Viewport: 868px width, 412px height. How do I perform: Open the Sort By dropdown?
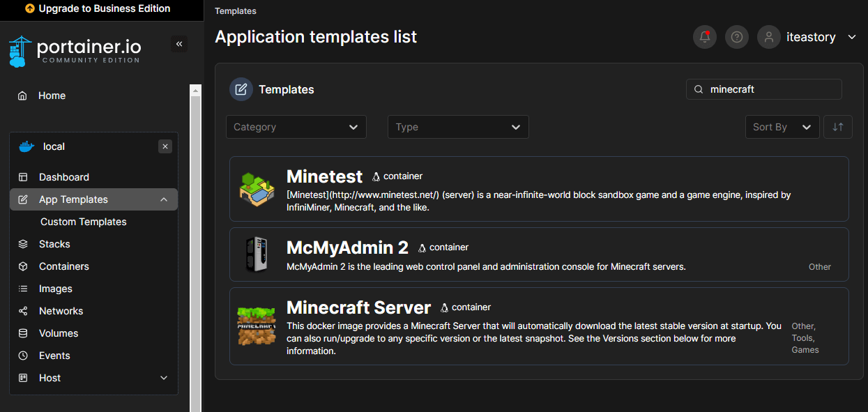[782, 127]
